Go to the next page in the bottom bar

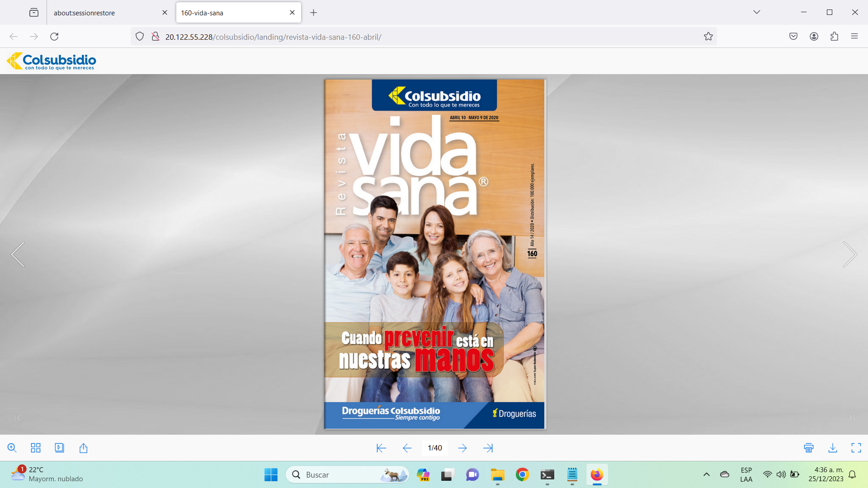(462, 448)
